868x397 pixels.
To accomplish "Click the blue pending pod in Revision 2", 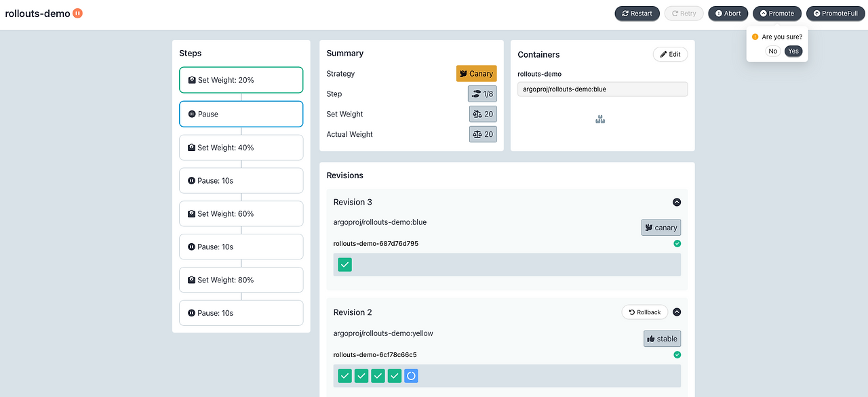I will point(411,376).
